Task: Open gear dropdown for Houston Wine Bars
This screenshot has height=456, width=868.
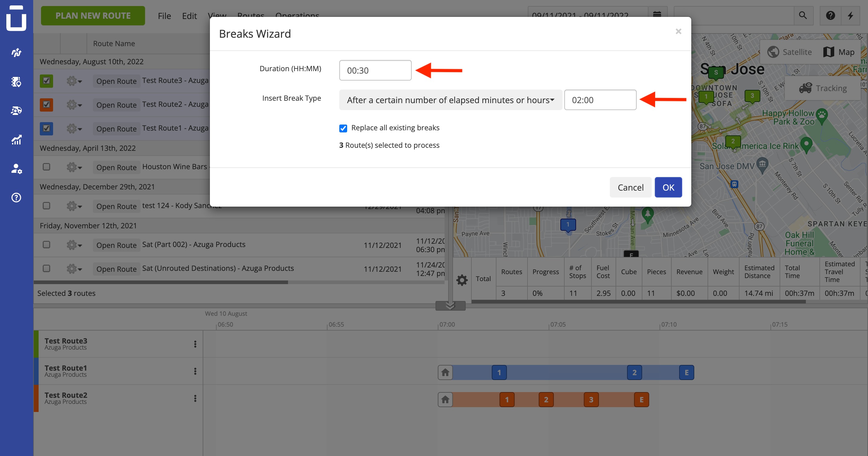Action: 74,167
